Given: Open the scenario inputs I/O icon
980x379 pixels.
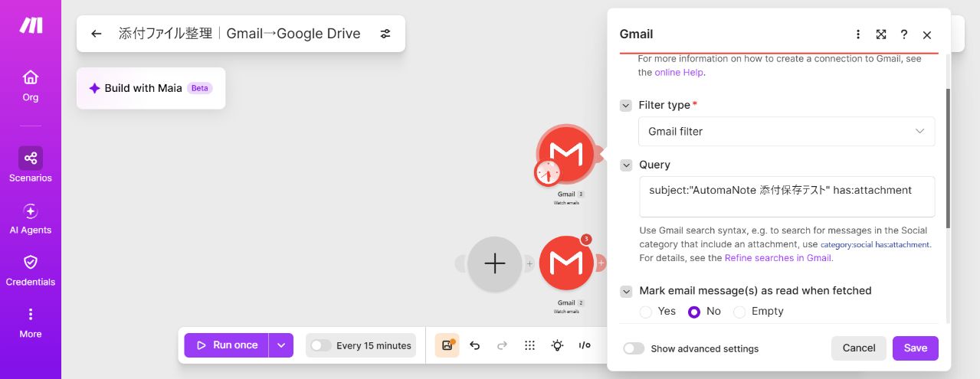Looking at the screenshot, I should pos(585,345).
